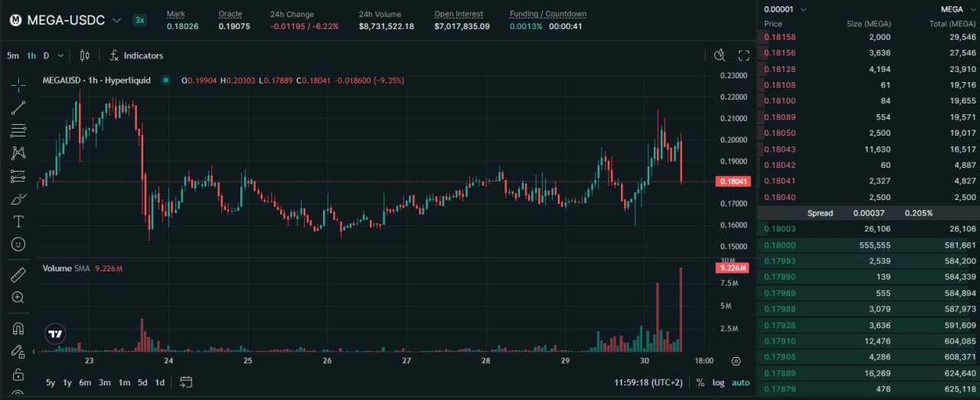
Task: Click the Mark price label
Action: 175,14
